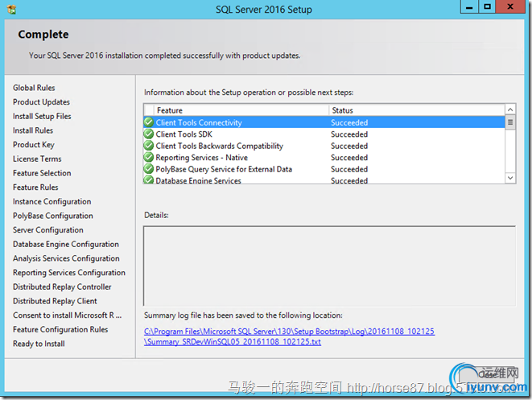The image size is (532, 400).
Task: Click the Ready to Install step
Action: 39,344
